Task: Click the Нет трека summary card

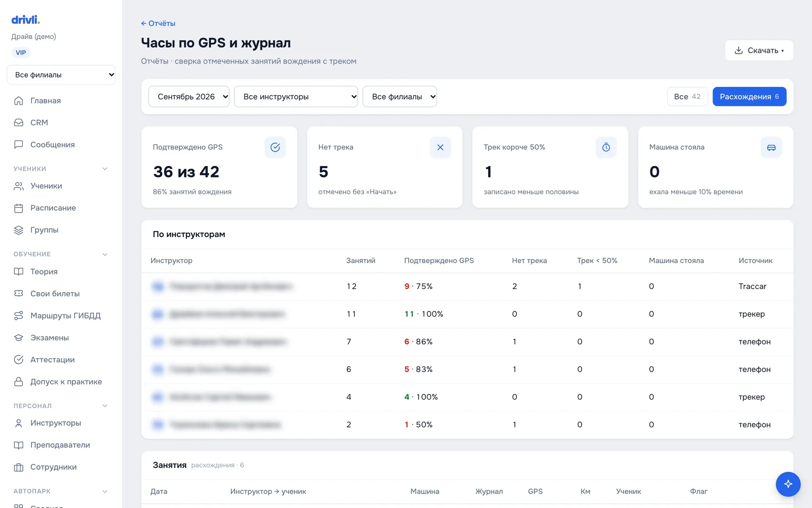Action: coord(384,167)
